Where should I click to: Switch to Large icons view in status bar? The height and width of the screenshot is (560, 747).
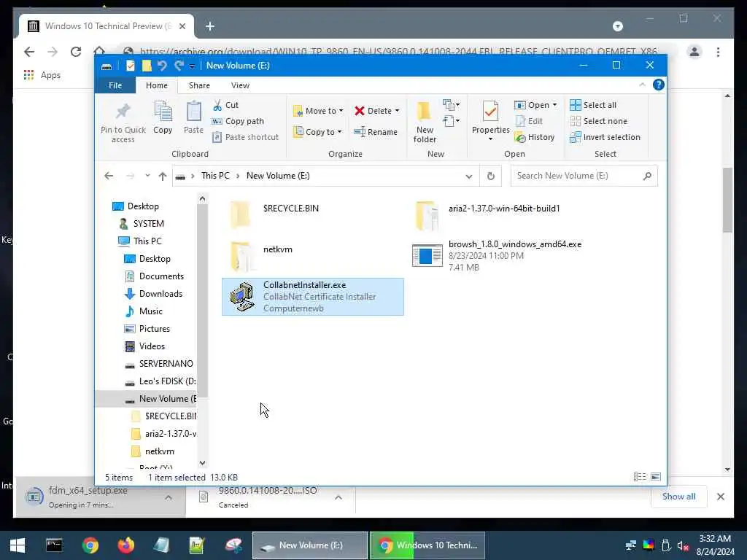tap(656, 477)
